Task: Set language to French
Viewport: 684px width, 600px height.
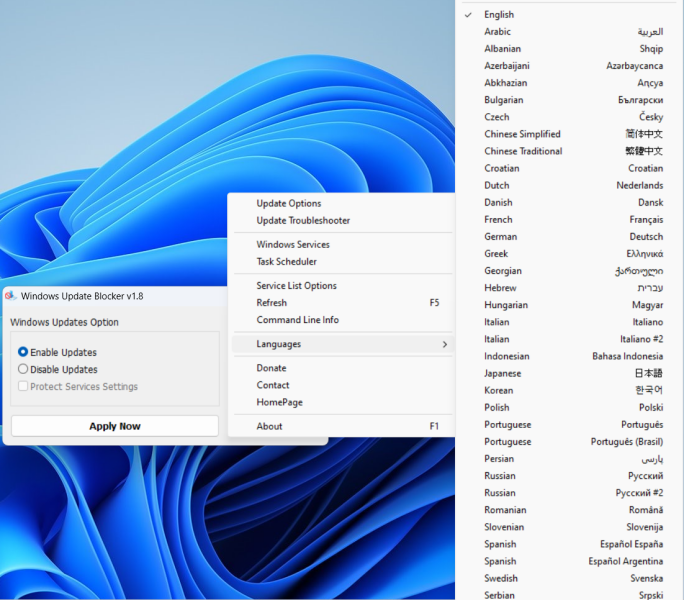Action: point(569,219)
